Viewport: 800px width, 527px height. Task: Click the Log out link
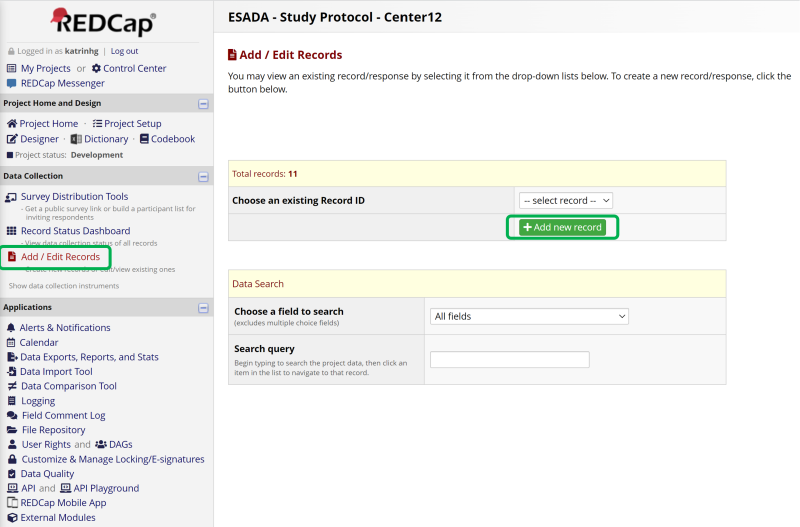124,51
